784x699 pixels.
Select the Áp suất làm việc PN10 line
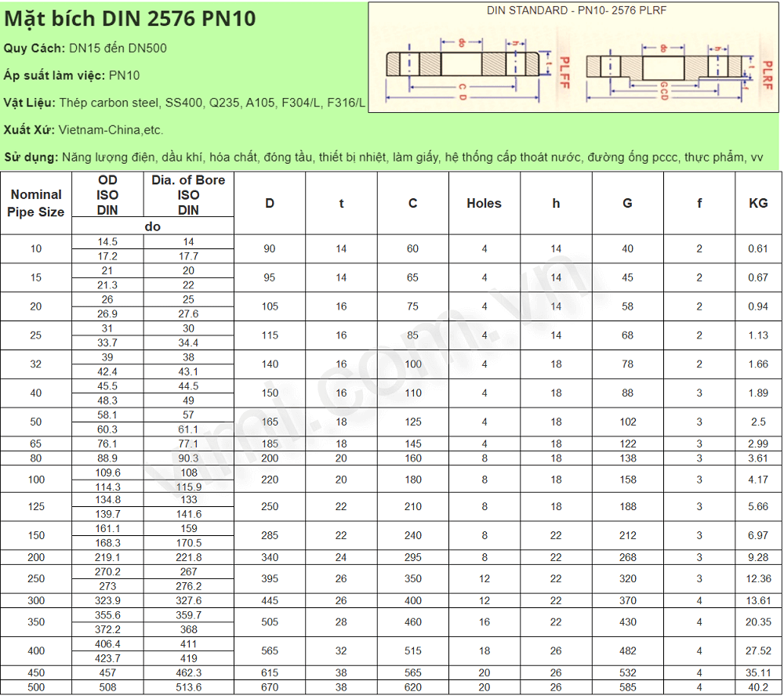point(71,75)
